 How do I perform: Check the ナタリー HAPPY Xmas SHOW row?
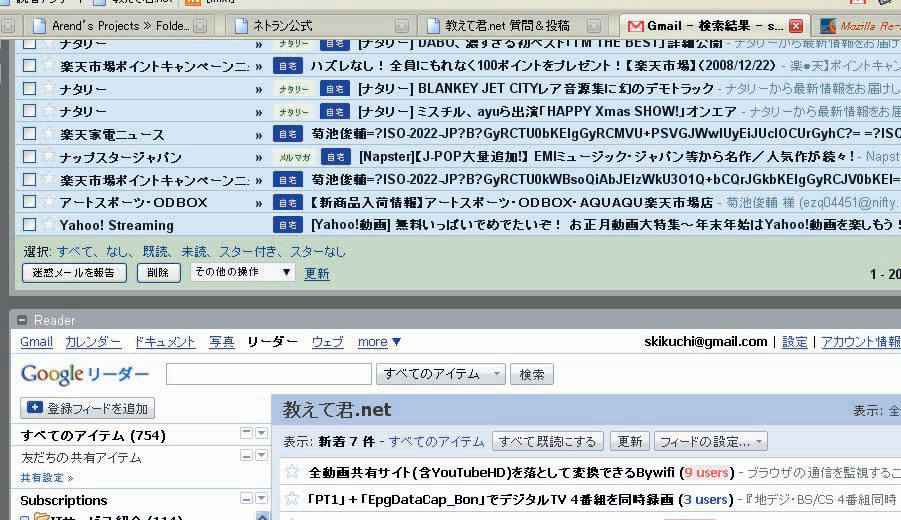(x=29, y=111)
